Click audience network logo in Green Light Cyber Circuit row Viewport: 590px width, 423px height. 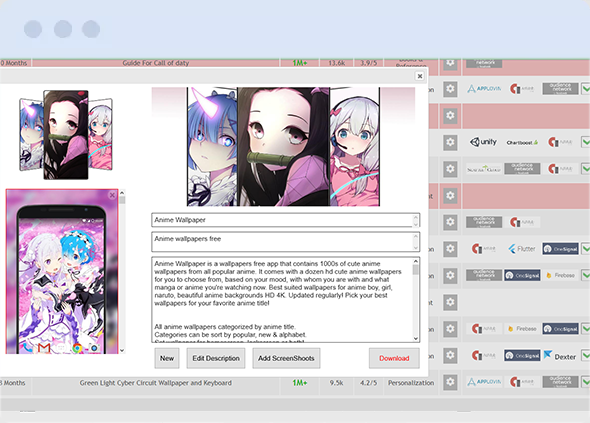(560, 382)
